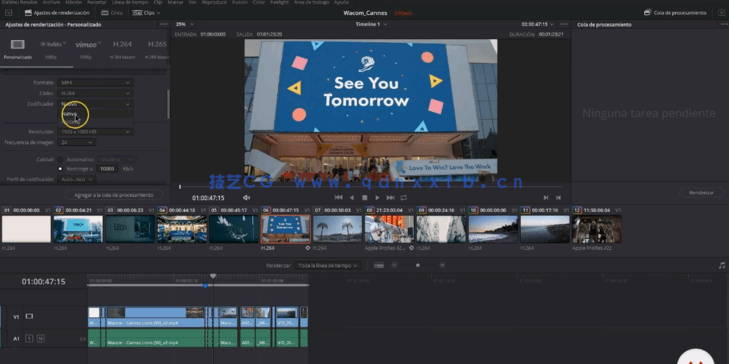729x364 pixels.
Task: Click the music note audio icon
Action: click(x=722, y=265)
